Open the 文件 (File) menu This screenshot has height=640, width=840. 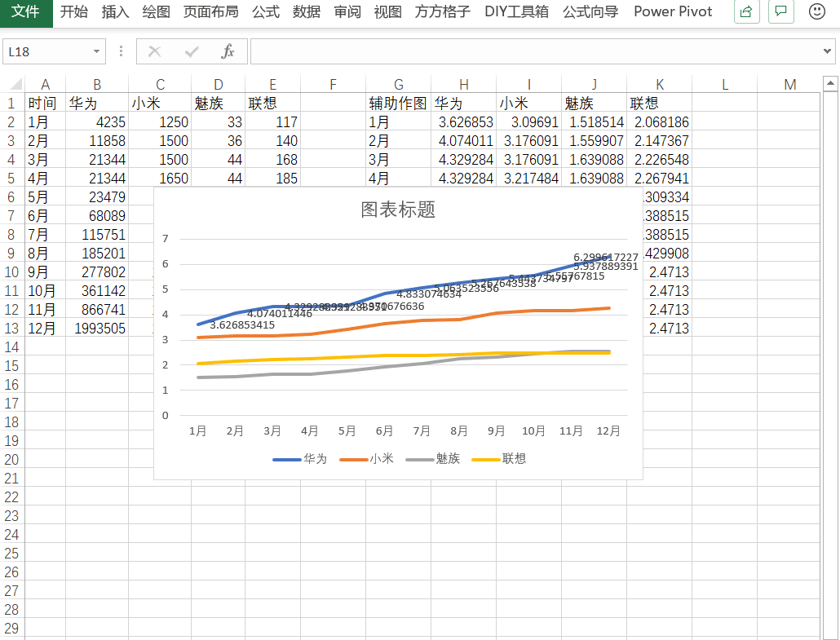pyautogui.click(x=26, y=11)
